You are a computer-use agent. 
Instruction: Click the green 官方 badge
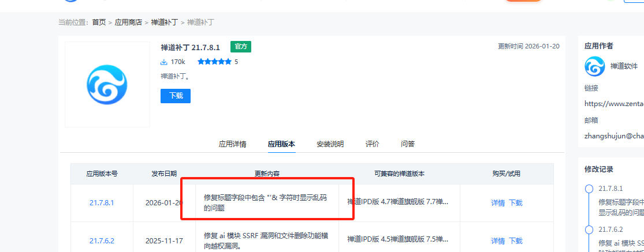tap(241, 47)
